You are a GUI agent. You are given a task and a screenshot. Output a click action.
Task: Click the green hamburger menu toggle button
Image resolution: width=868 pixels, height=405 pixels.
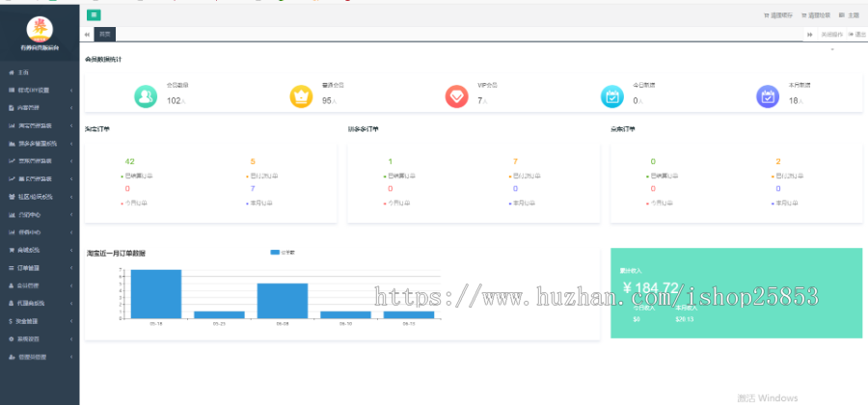[x=94, y=14]
